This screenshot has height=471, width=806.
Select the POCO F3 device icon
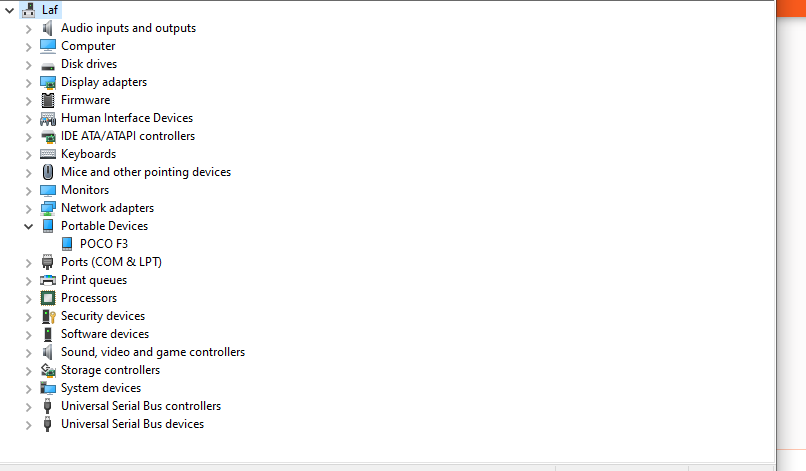[x=67, y=244]
